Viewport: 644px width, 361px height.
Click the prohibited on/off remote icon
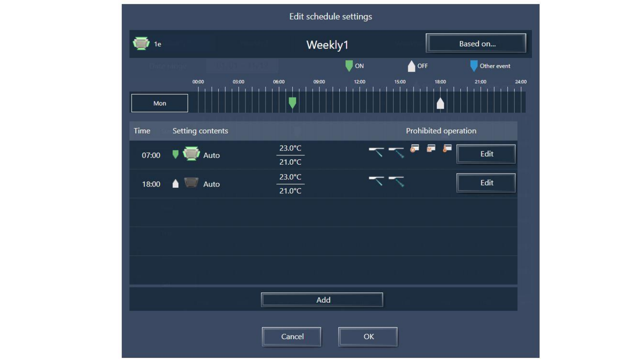pos(415,149)
